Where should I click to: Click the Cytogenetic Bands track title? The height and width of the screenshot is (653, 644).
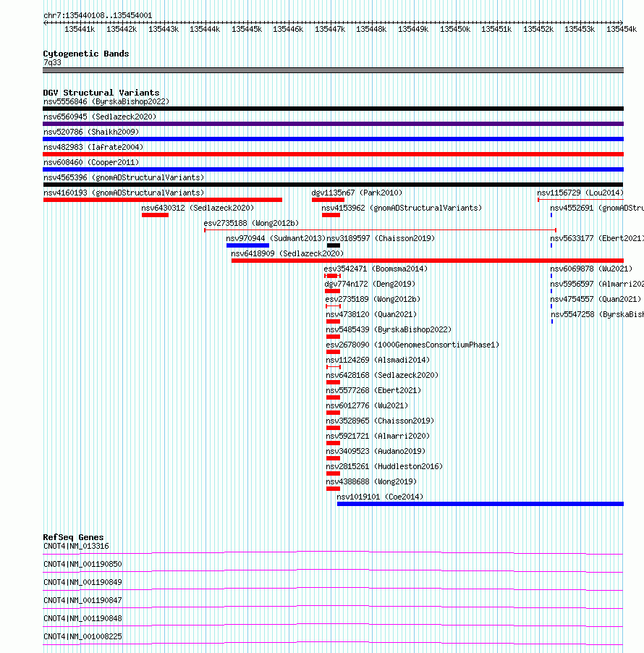(86, 54)
